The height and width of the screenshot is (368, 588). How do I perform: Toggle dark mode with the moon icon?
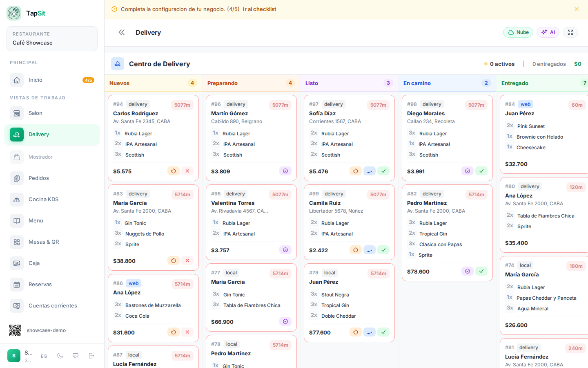[60, 356]
